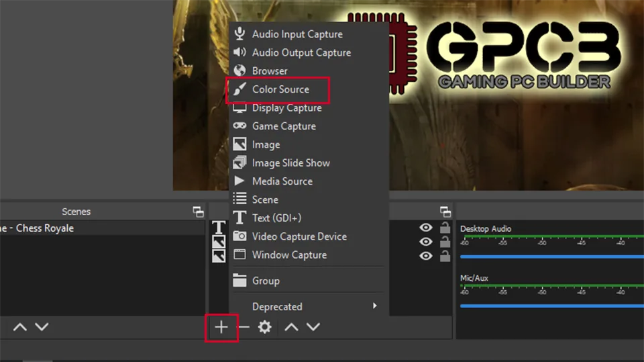Lock the first source
The height and width of the screenshot is (362, 644).
(445, 228)
